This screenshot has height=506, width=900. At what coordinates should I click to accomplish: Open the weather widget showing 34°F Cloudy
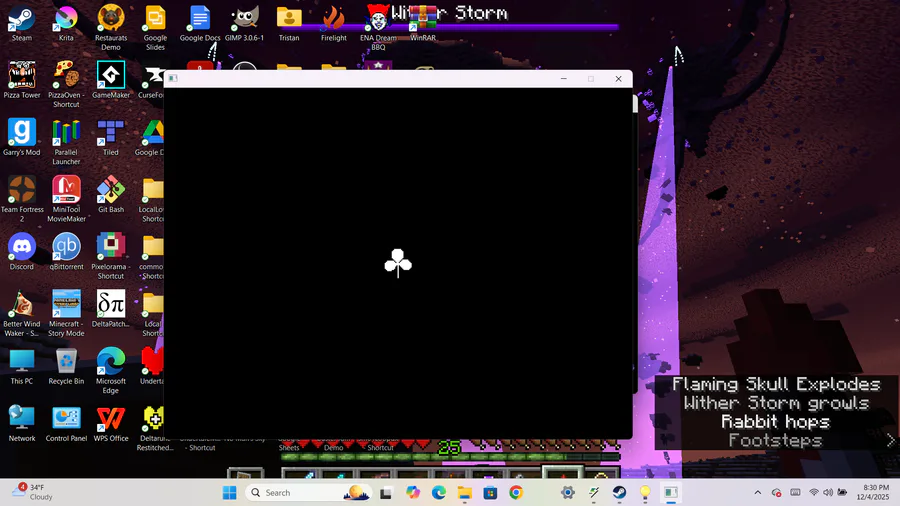pos(33,492)
